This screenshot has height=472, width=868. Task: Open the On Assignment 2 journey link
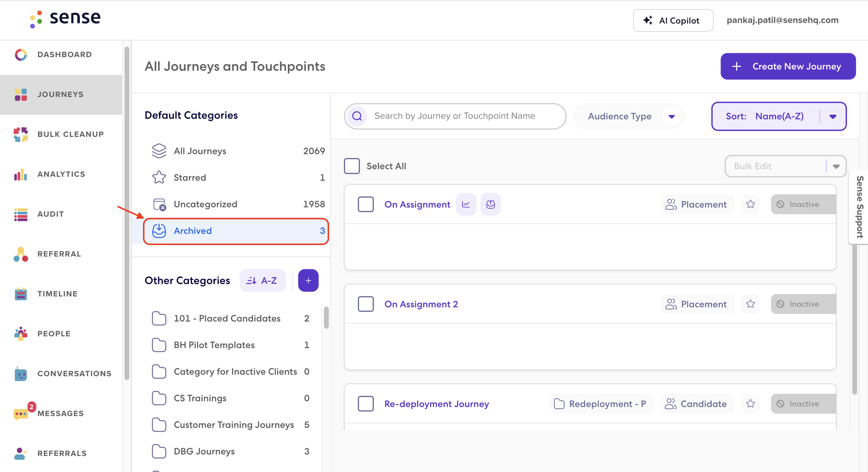tap(421, 304)
